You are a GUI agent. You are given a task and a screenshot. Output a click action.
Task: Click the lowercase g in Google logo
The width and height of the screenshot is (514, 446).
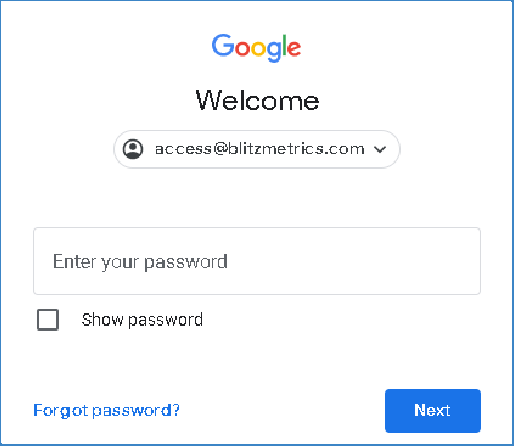[274, 51]
